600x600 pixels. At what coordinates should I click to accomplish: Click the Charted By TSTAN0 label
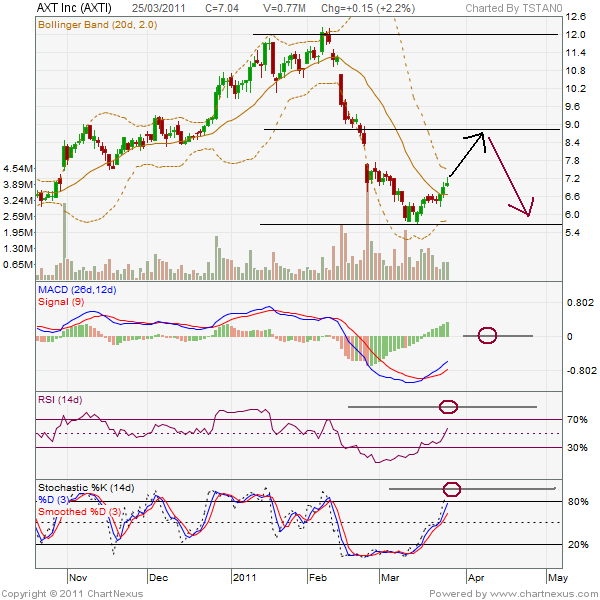(x=514, y=8)
